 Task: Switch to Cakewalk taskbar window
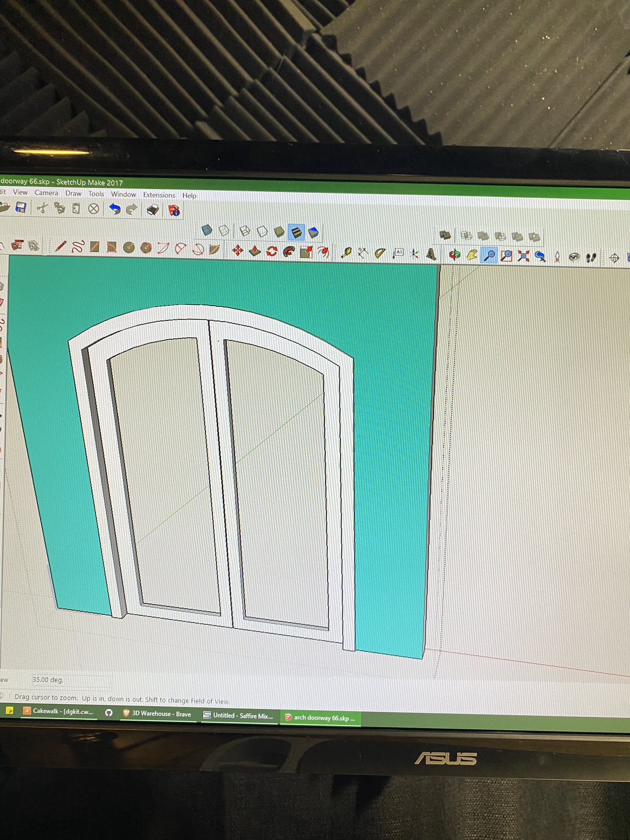coord(58,712)
